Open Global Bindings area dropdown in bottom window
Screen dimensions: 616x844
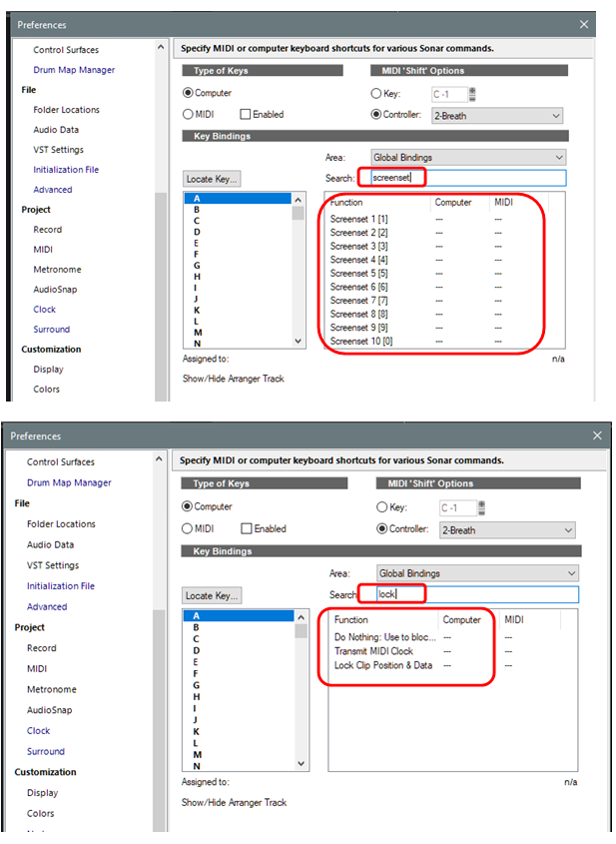(x=478, y=573)
